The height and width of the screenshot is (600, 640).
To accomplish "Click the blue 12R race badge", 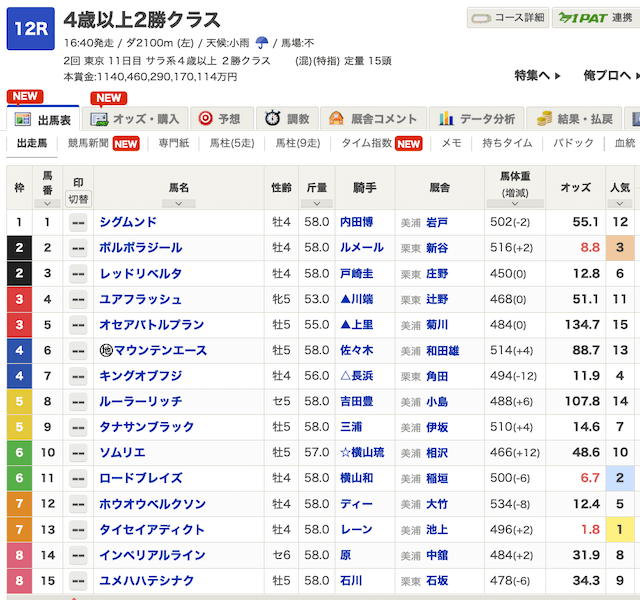I will 30,28.
